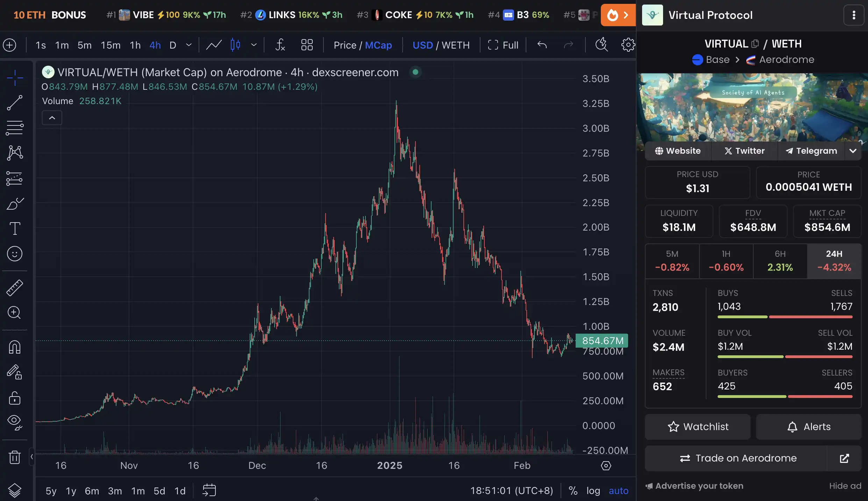Select the Ruler measurement tool
This screenshot has height=501, width=868.
(15, 288)
